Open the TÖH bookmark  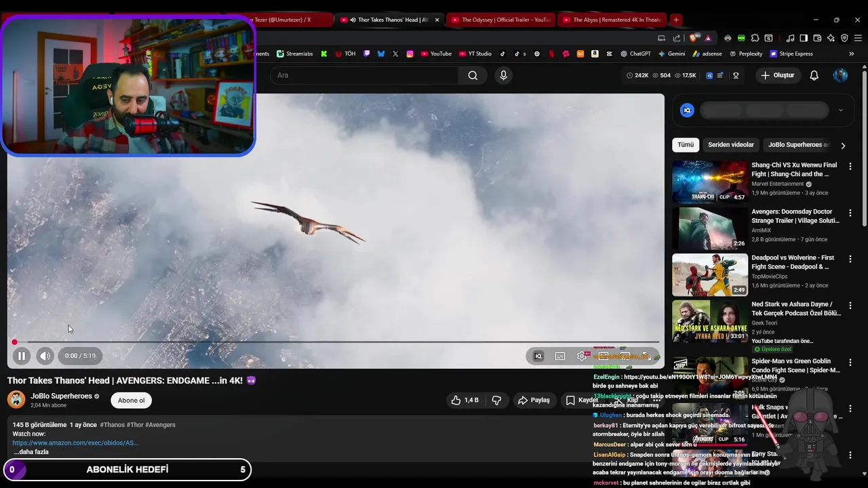coord(345,54)
